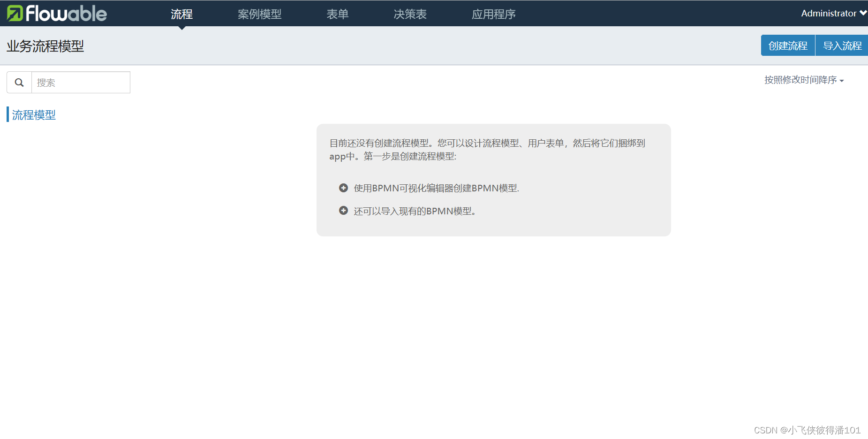Click 还可以导入现有的BPMN模型 text
This screenshot has height=439, width=868.
point(415,211)
